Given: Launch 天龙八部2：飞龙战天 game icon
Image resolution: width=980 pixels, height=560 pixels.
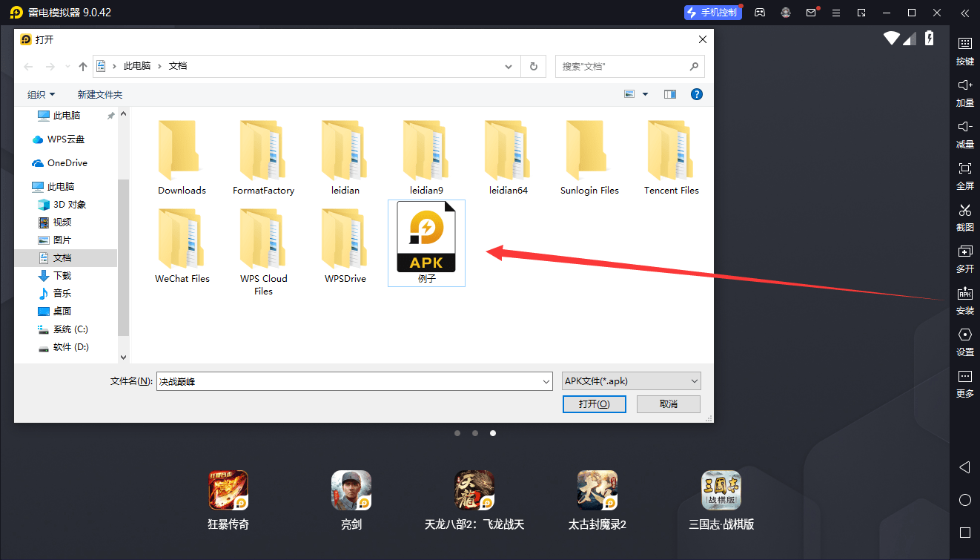Looking at the screenshot, I should coord(474,490).
